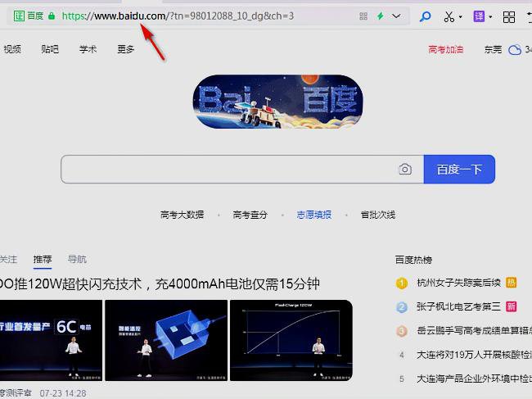532x399 pixels.
Task: Switch to the 导航 feed tab
Action: (78, 260)
